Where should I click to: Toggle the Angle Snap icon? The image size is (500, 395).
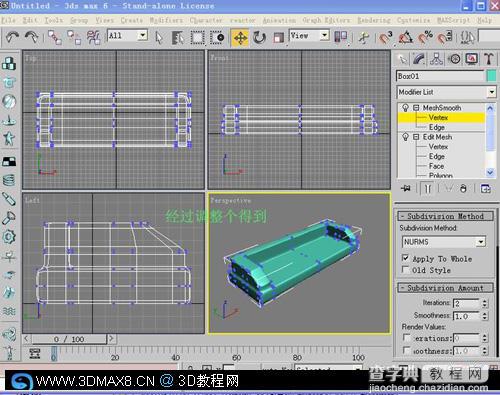[x=405, y=37]
